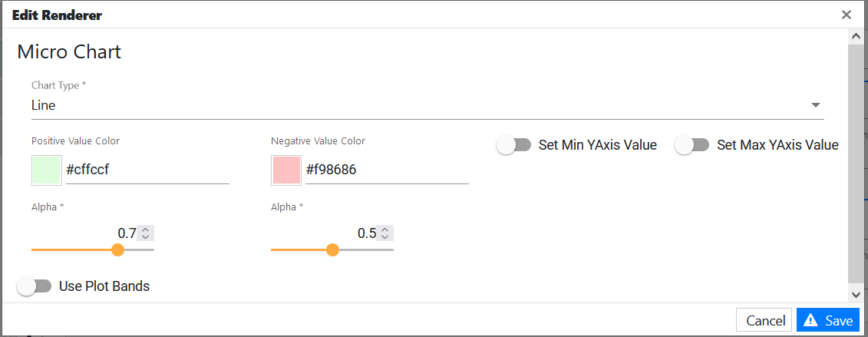Screen dimensions: 868x337
Task: Close the Edit Renderer dialog
Action: click(x=846, y=15)
